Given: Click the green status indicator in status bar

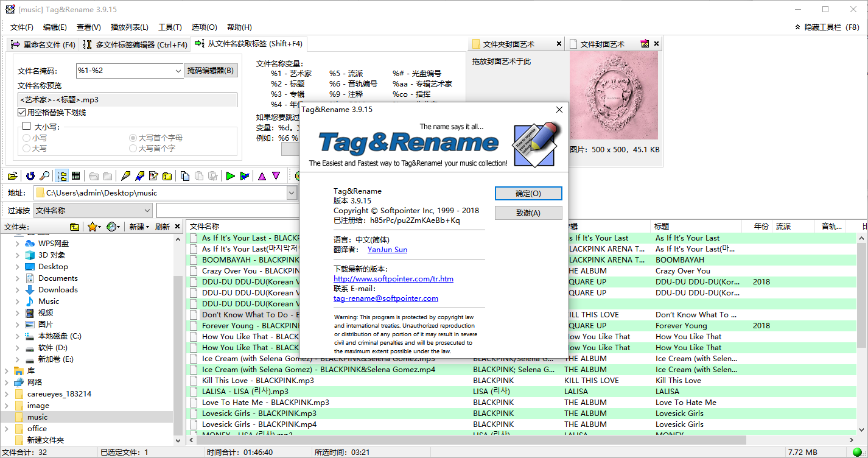Looking at the screenshot, I should [x=857, y=453].
